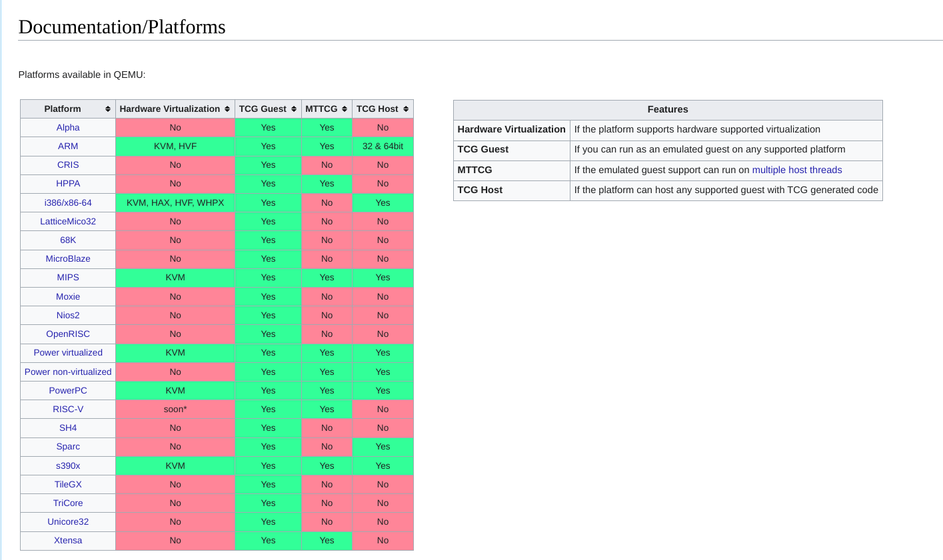This screenshot has height=560, width=943.
Task: Select the 'Documentation/Platforms' page heading
Action: (x=122, y=27)
